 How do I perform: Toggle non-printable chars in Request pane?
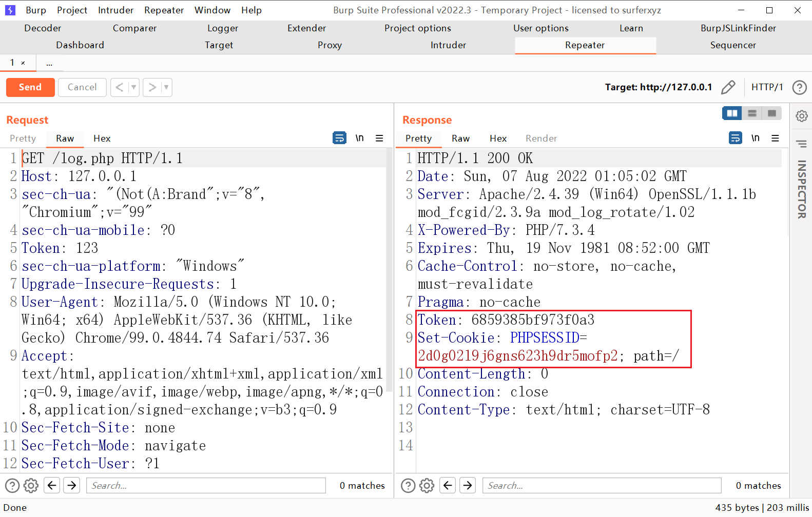[x=360, y=138]
